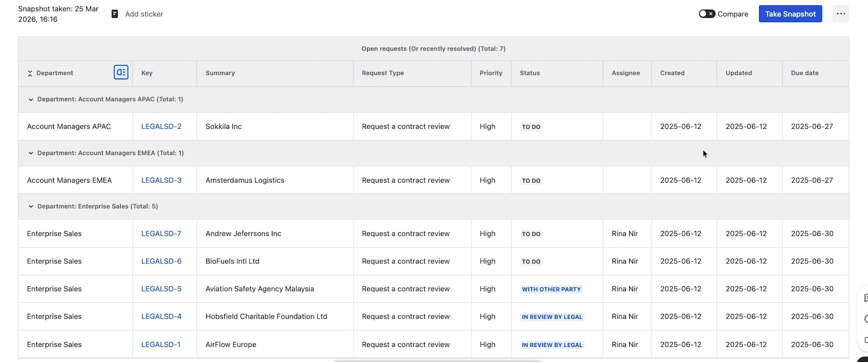The height and width of the screenshot is (362, 868).
Task: Select the Amsterdamus Logistics summary cell
Action: pyautogui.click(x=275, y=180)
